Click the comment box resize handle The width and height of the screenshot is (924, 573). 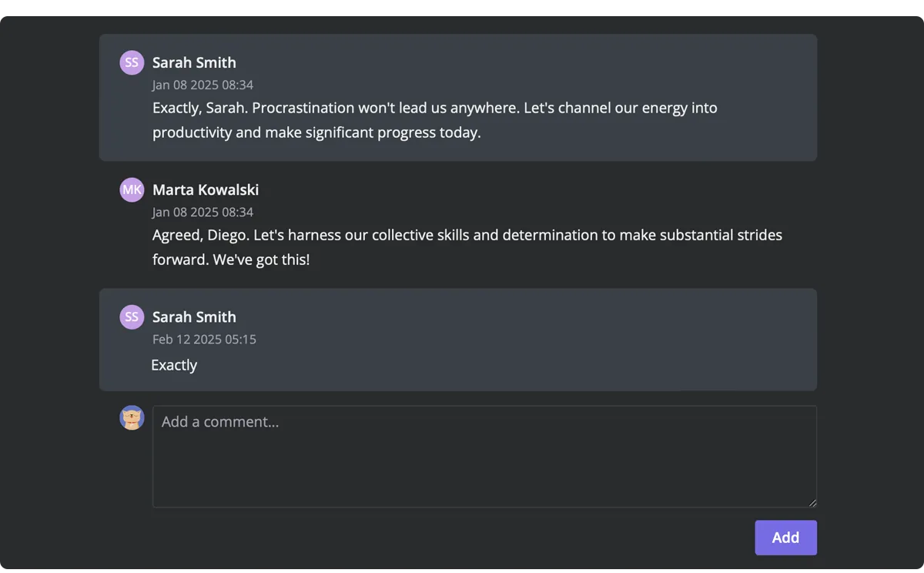[812, 503]
